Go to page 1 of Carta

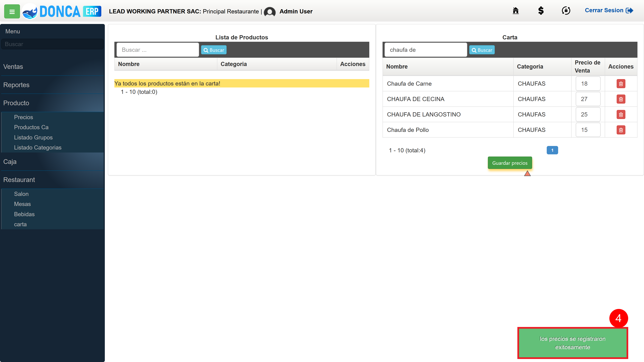point(552,150)
